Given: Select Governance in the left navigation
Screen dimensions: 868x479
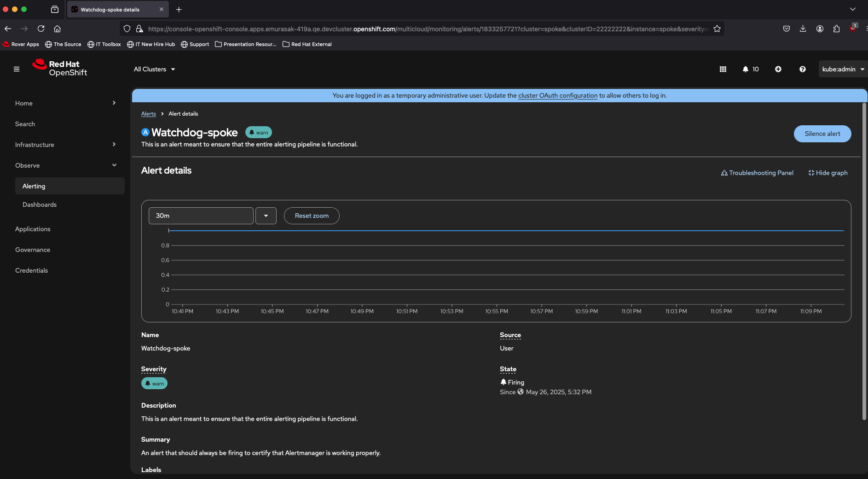Looking at the screenshot, I should tap(33, 250).
